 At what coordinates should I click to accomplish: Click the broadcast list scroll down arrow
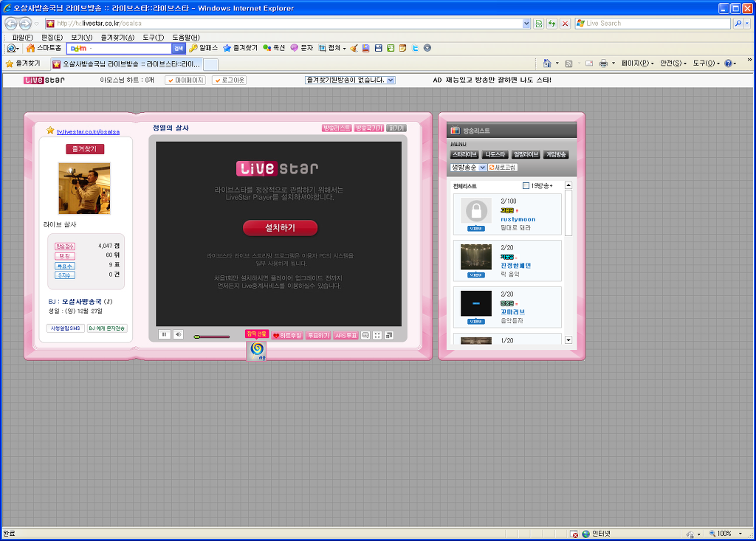(x=568, y=340)
